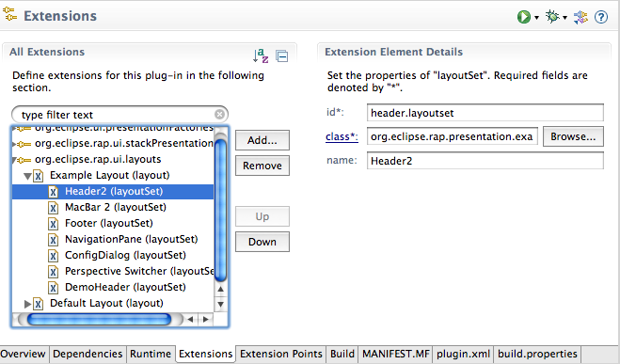Click the horizontal scrollbar right arrow
Image resolution: width=620 pixels, height=364 pixels.
(x=206, y=320)
